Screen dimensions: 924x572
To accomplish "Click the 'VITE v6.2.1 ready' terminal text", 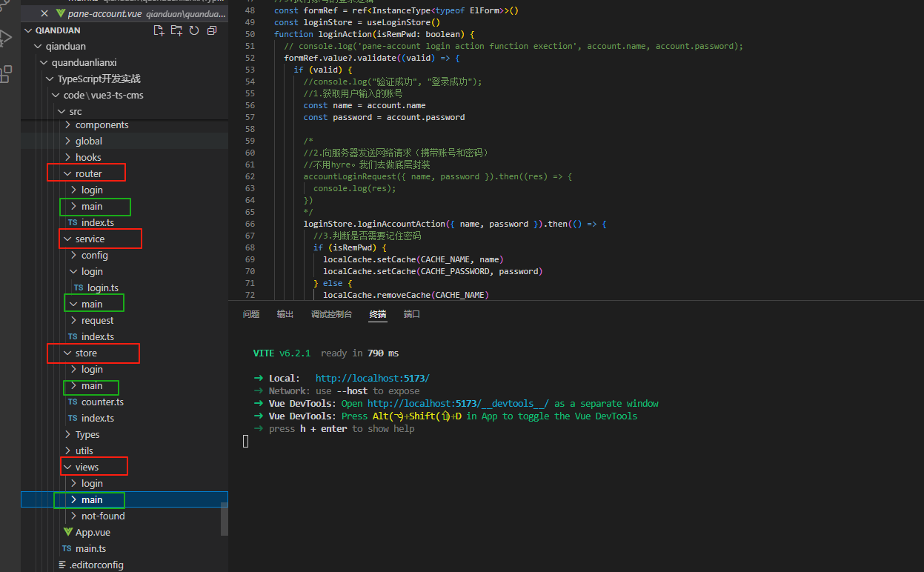I will pos(326,353).
